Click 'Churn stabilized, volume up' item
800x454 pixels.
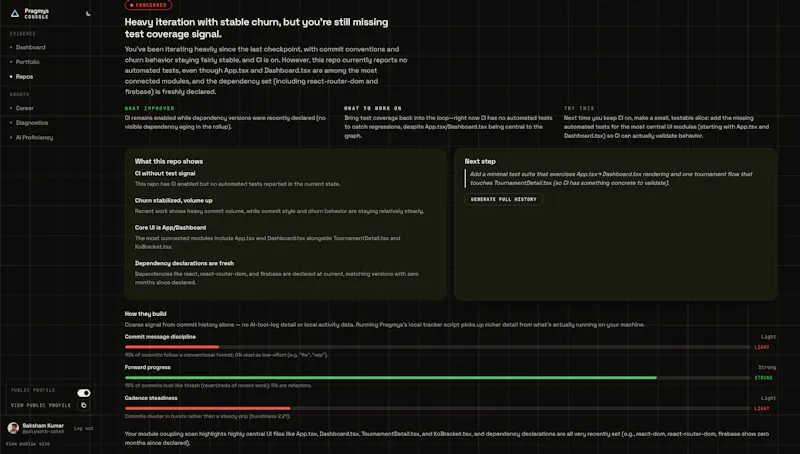point(173,200)
